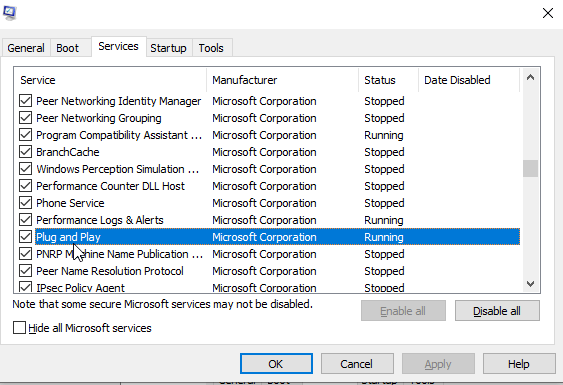Click the System Configuration title bar icon
This screenshot has width=563, height=385.
[x=9, y=13]
